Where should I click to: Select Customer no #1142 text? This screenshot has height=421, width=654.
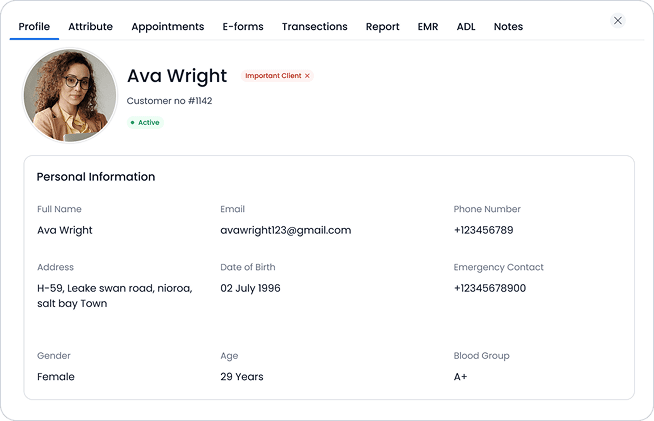[x=169, y=101]
